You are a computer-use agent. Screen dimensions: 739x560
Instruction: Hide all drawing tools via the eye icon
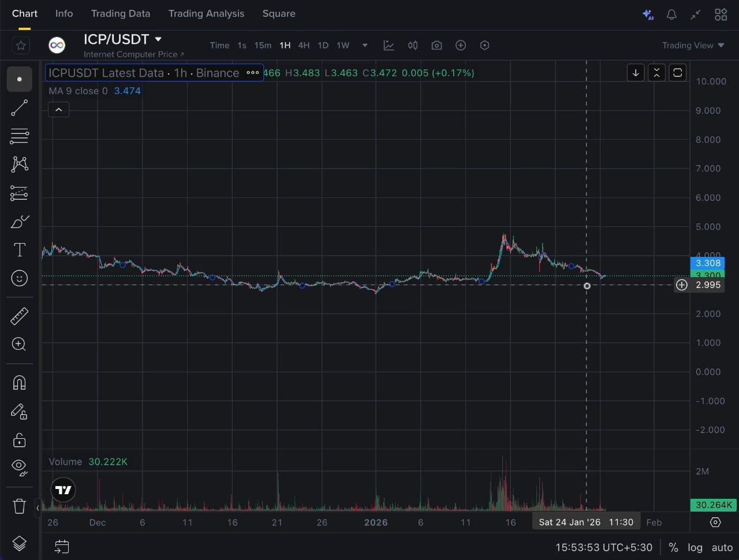tap(19, 468)
